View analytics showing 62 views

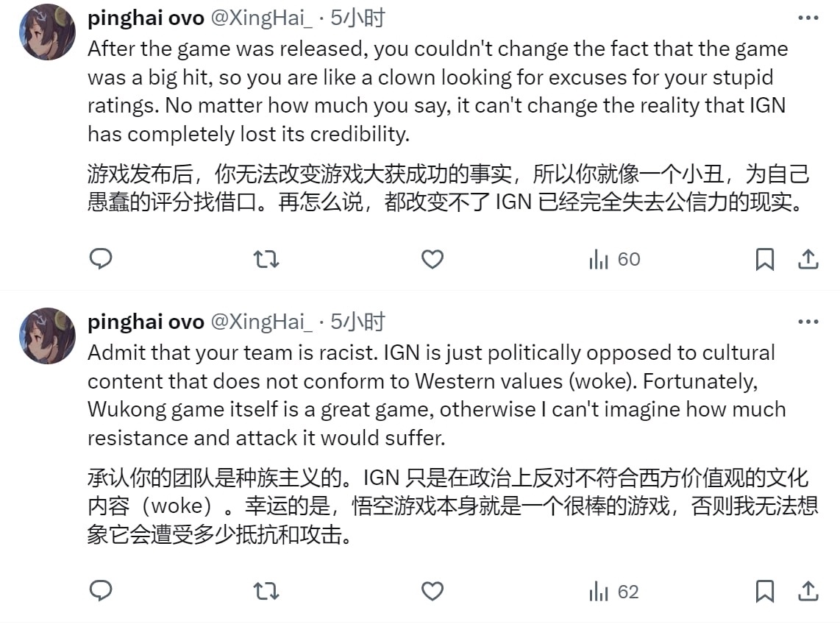tap(614, 591)
